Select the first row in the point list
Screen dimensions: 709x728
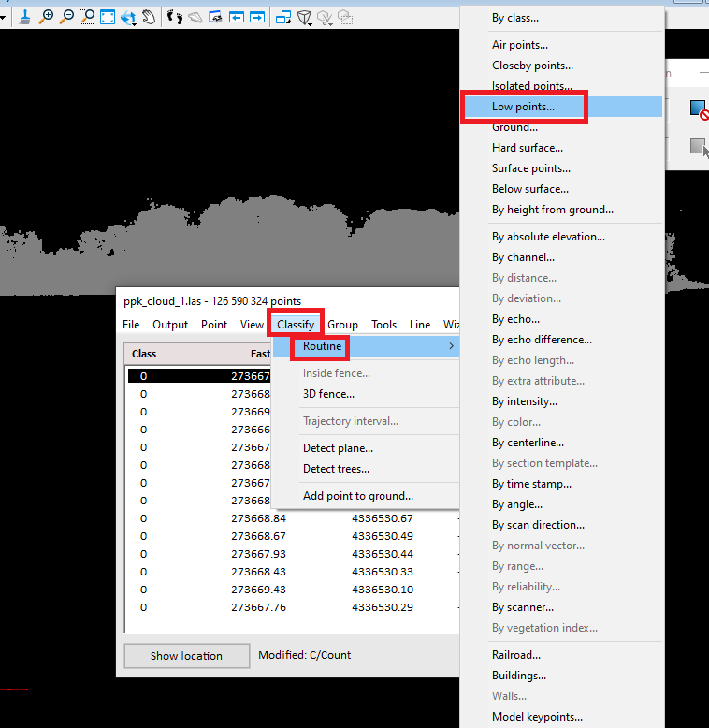198,376
